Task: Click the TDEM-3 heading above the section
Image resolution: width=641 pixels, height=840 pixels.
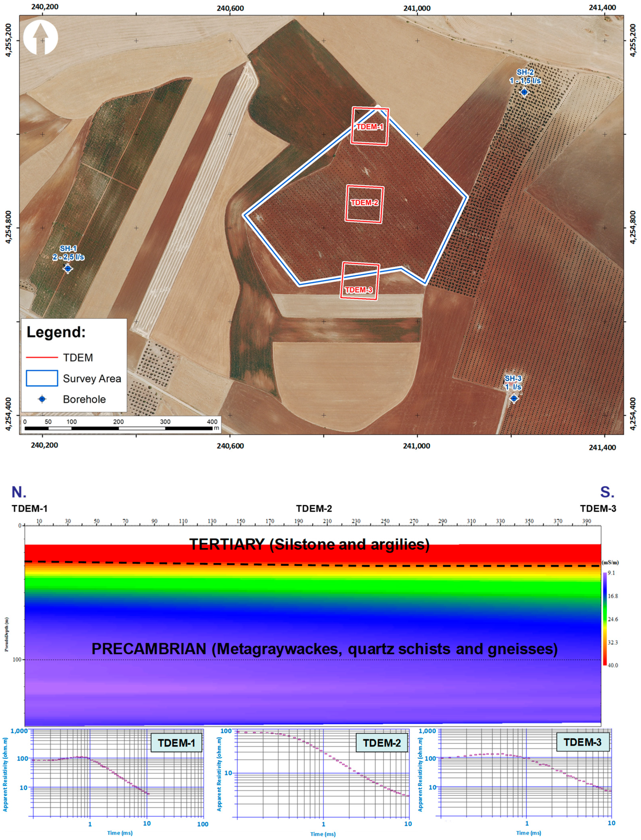Action: (598, 509)
